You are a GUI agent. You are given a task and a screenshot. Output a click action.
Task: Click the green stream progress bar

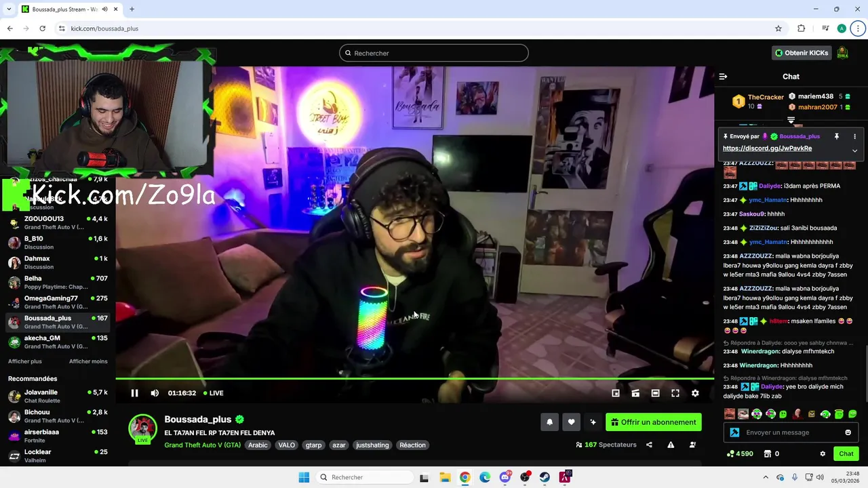[414, 378]
